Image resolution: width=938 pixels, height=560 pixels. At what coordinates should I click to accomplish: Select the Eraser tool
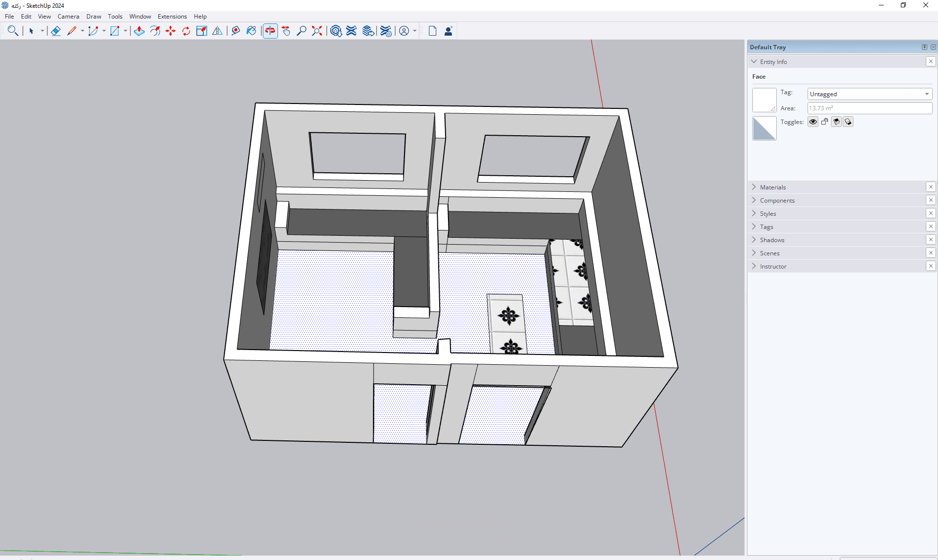tap(56, 31)
